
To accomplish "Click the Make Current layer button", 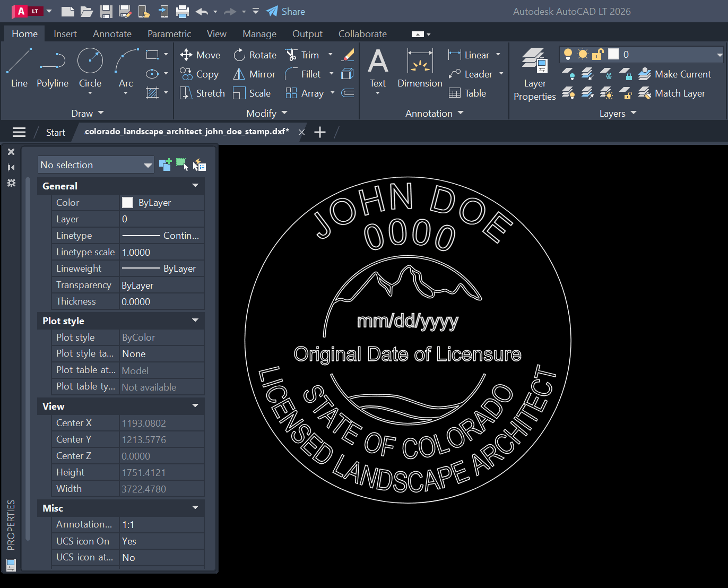I will 674,74.
